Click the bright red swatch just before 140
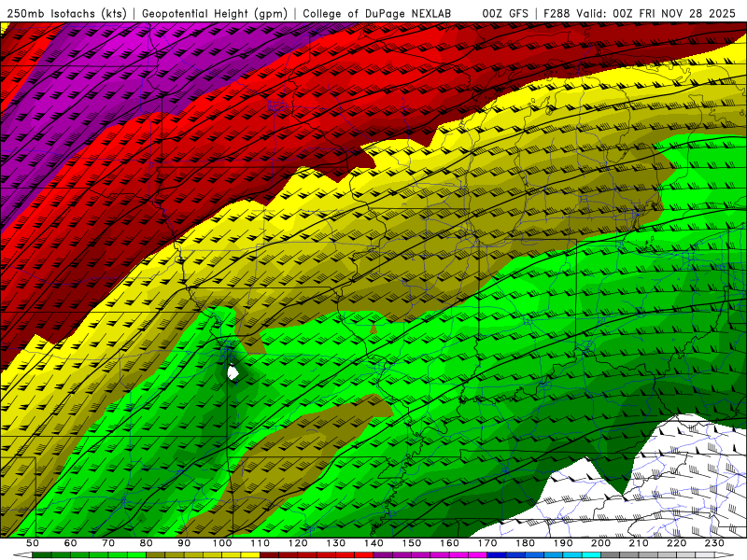 [x=364, y=554]
